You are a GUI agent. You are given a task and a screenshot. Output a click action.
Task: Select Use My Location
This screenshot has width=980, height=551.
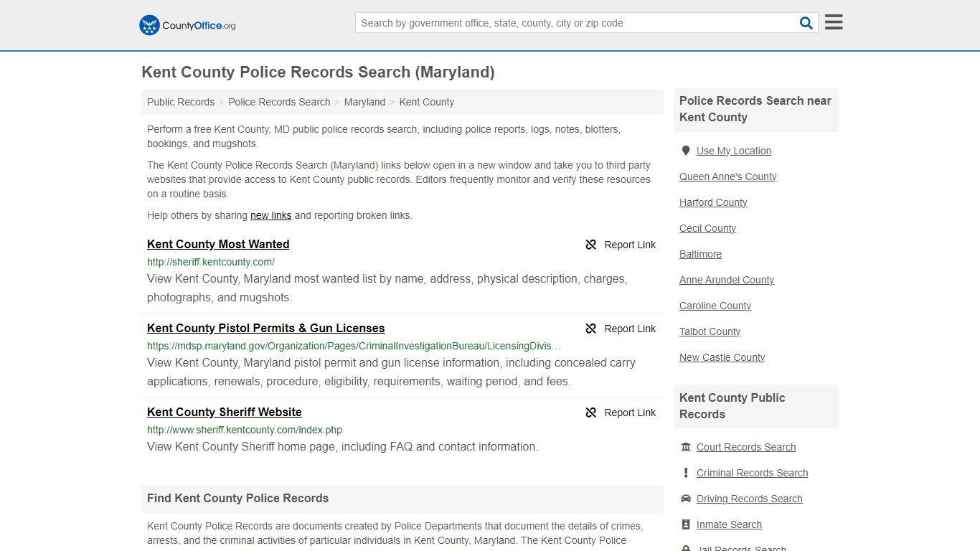734,151
